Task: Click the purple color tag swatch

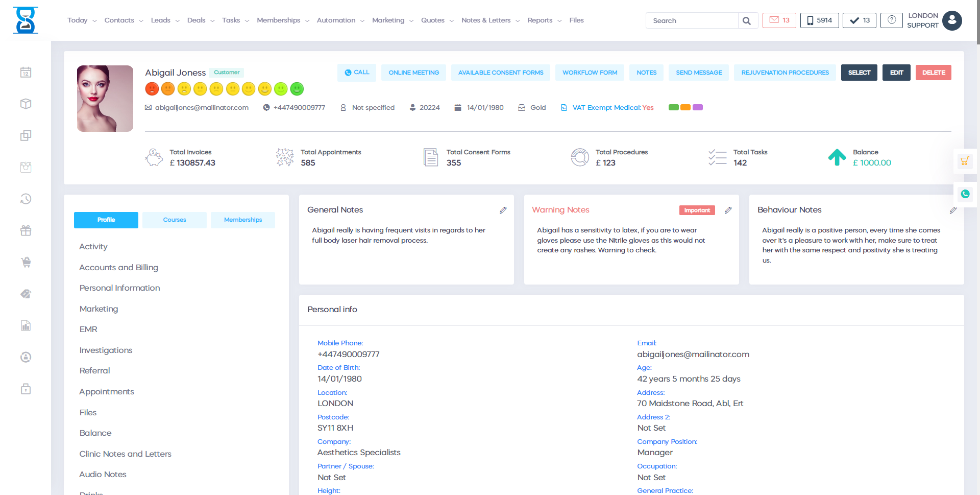Action: point(698,107)
